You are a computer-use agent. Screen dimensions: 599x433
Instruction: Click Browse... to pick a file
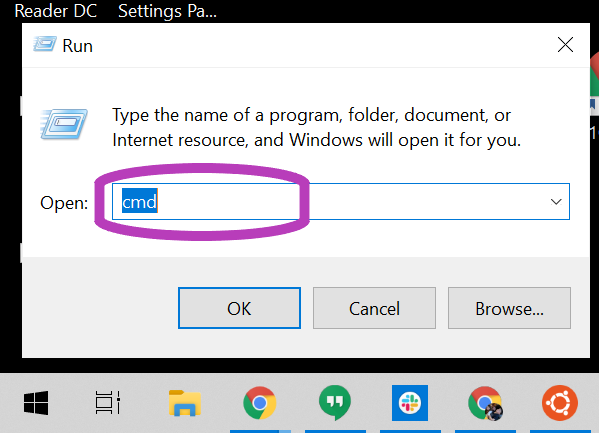tap(509, 308)
